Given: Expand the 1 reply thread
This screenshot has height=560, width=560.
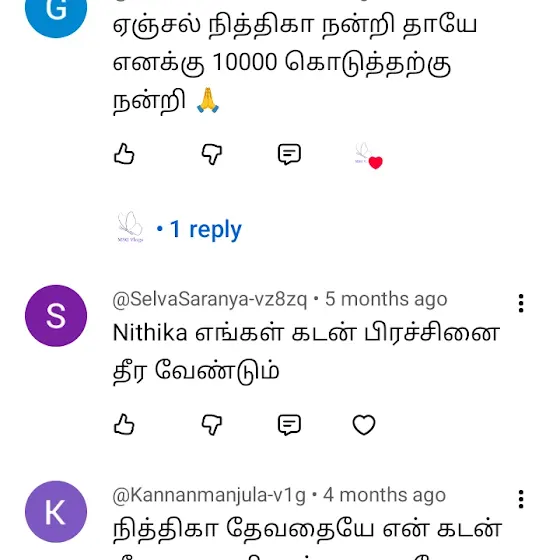Looking at the screenshot, I should 199,229.
